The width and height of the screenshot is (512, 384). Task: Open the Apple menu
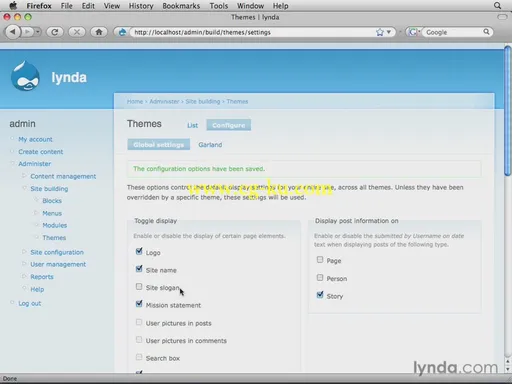[x=13, y=5]
